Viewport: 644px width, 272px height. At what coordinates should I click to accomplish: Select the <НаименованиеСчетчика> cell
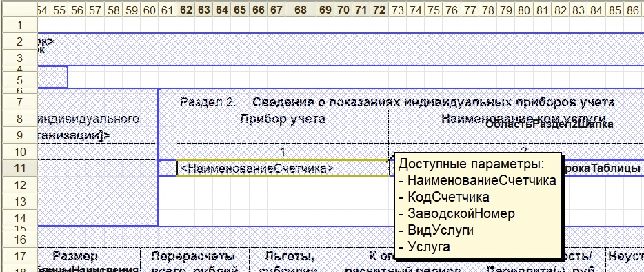coord(283,168)
